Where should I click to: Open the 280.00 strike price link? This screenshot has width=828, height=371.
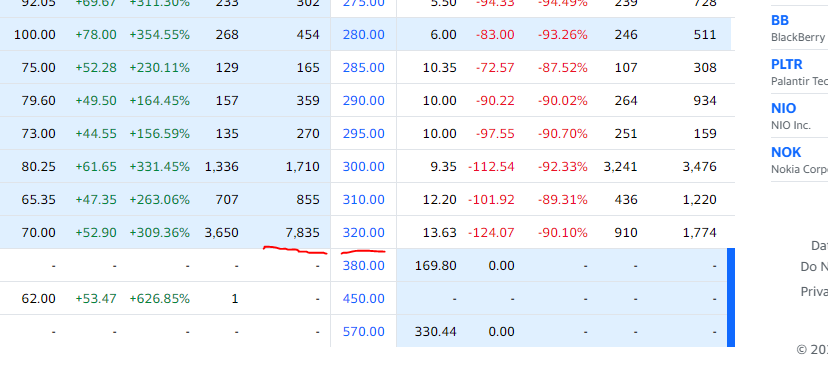pos(363,35)
